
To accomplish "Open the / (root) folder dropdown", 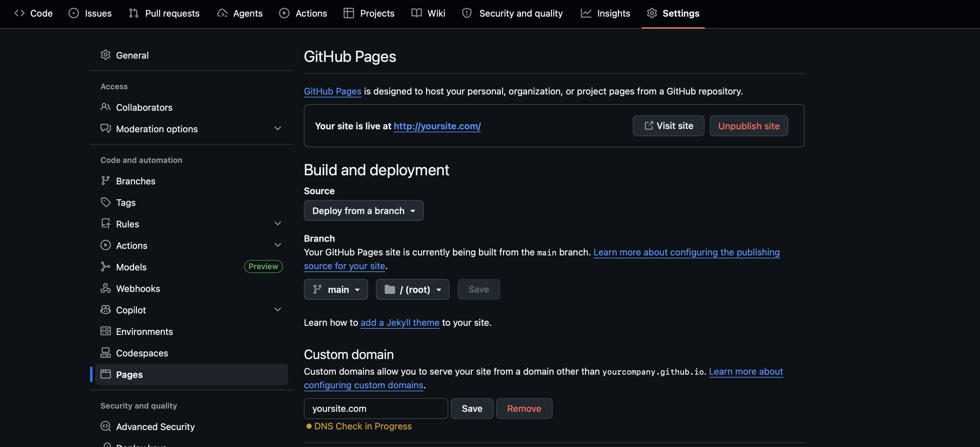I will click(412, 290).
